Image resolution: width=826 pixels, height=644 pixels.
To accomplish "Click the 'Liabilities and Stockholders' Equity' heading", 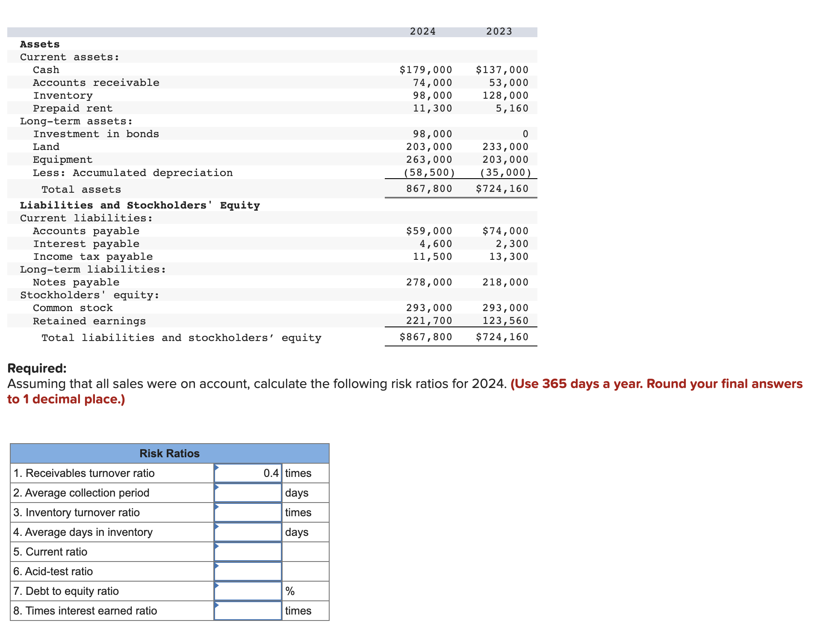I will pos(140,205).
